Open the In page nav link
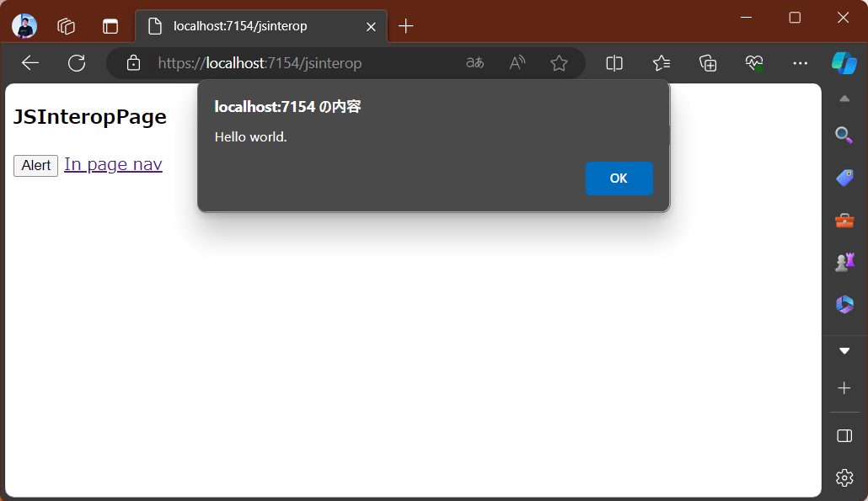This screenshot has width=868, height=501. (113, 164)
